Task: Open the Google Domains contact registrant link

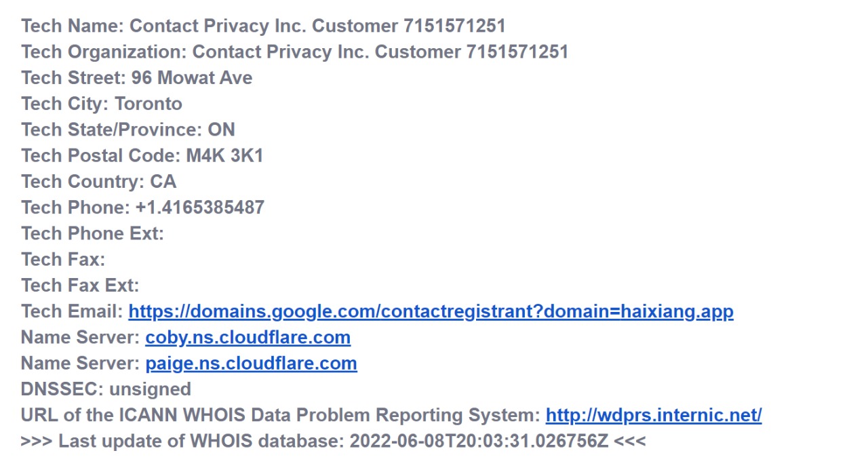Action: (431, 312)
